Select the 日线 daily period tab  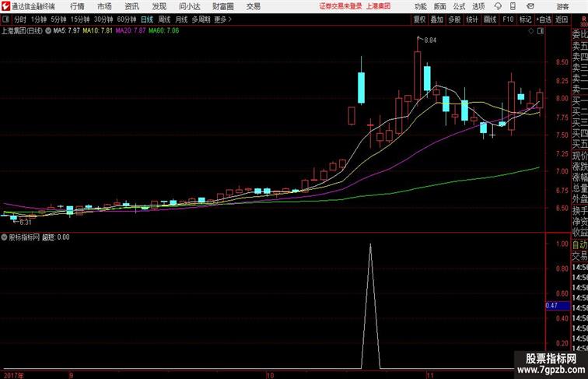[147, 19]
